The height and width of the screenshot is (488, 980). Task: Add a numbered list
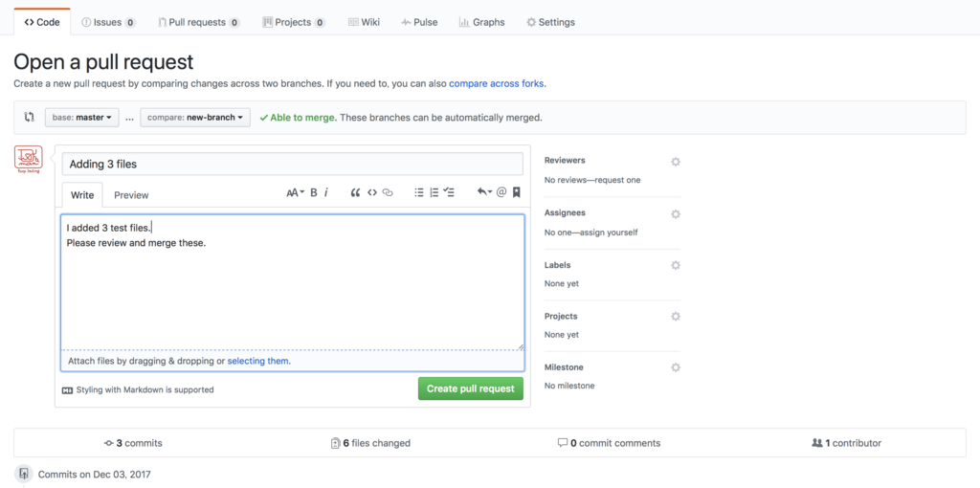tap(434, 192)
